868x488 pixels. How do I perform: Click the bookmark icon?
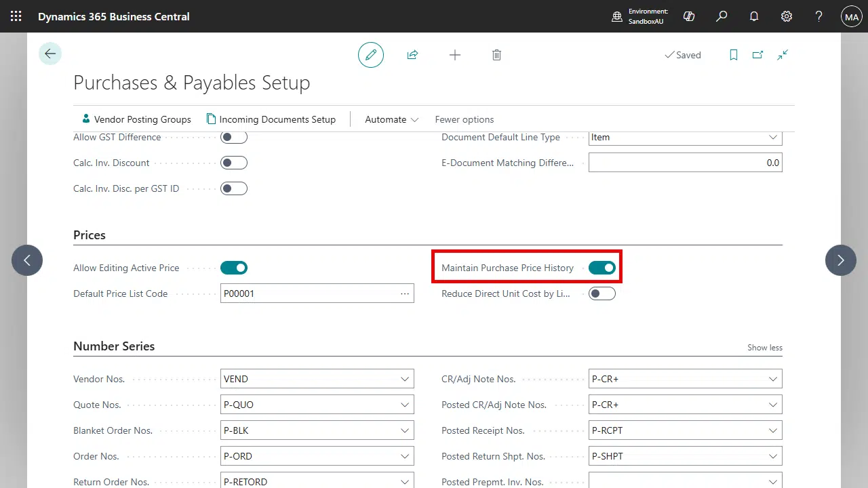pos(733,55)
